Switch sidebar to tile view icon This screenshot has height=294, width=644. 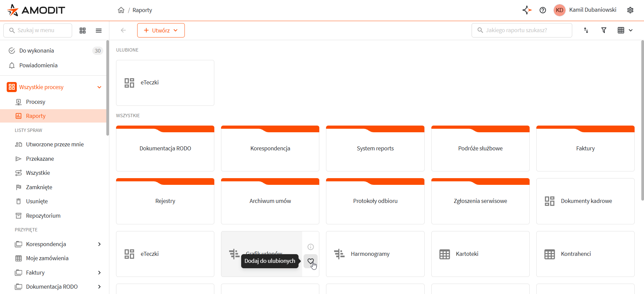click(83, 30)
